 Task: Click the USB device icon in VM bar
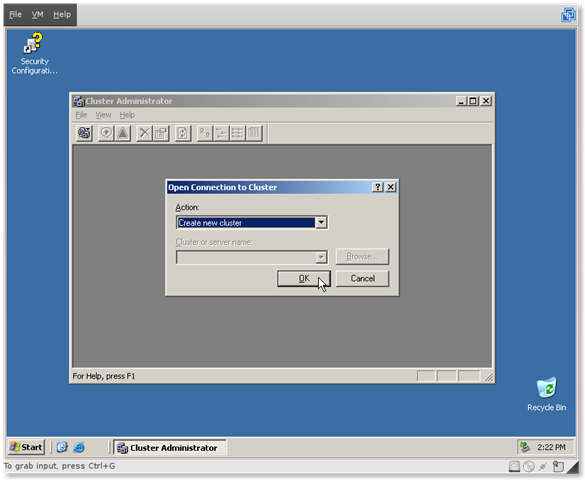pyautogui.click(x=558, y=466)
